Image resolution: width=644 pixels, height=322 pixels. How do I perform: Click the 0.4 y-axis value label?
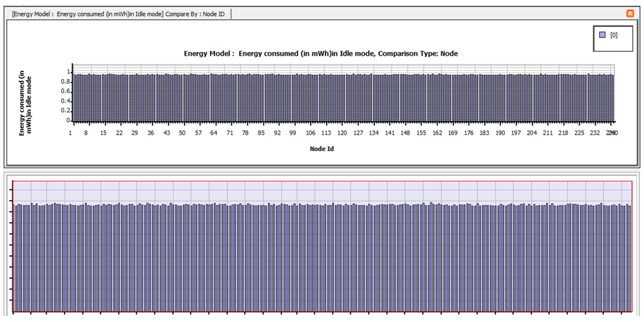click(x=66, y=101)
